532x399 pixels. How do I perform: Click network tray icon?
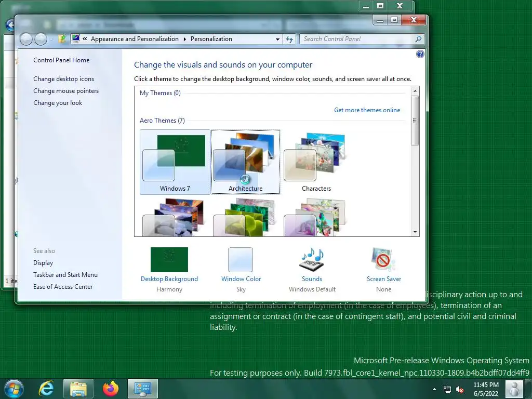click(447, 390)
